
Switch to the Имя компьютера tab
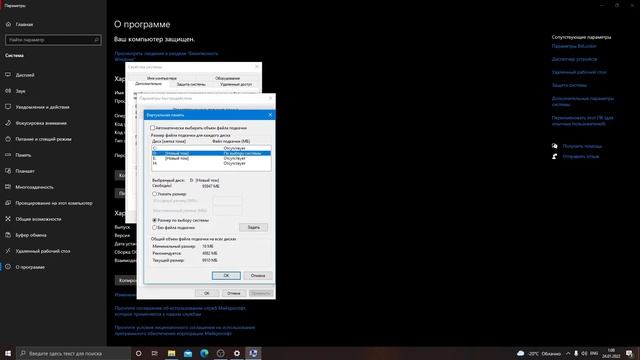click(x=162, y=78)
